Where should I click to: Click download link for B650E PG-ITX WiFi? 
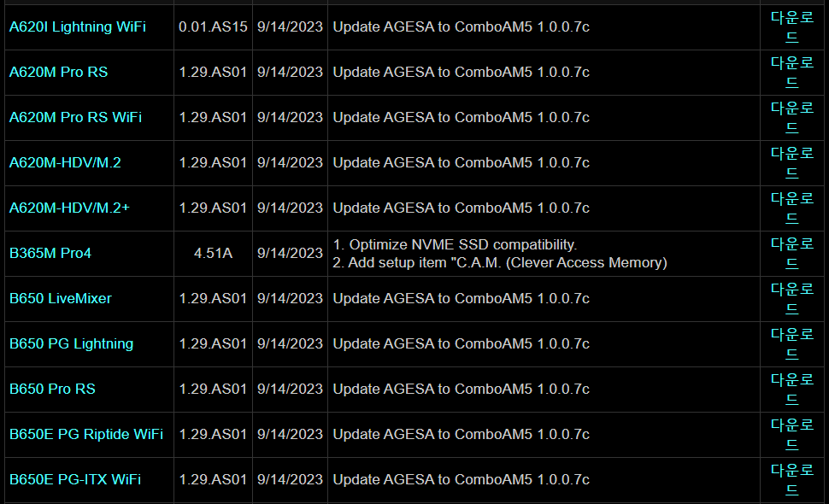click(x=791, y=480)
